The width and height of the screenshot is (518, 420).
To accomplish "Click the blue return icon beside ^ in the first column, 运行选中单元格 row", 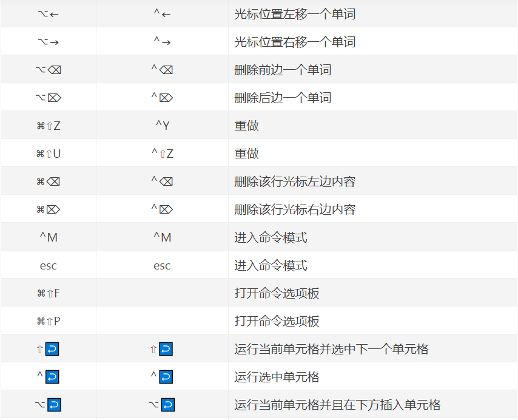I will pos(52,377).
